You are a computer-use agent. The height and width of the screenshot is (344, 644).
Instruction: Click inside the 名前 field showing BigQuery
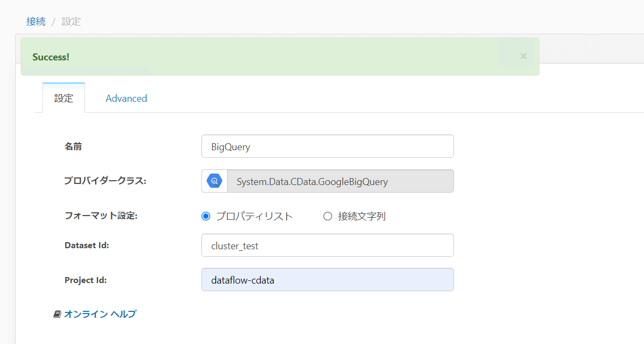327,146
